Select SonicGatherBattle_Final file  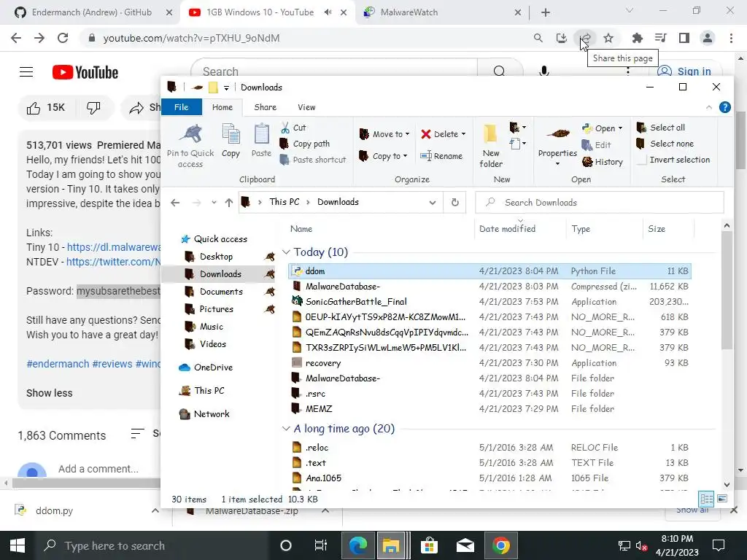tap(356, 301)
